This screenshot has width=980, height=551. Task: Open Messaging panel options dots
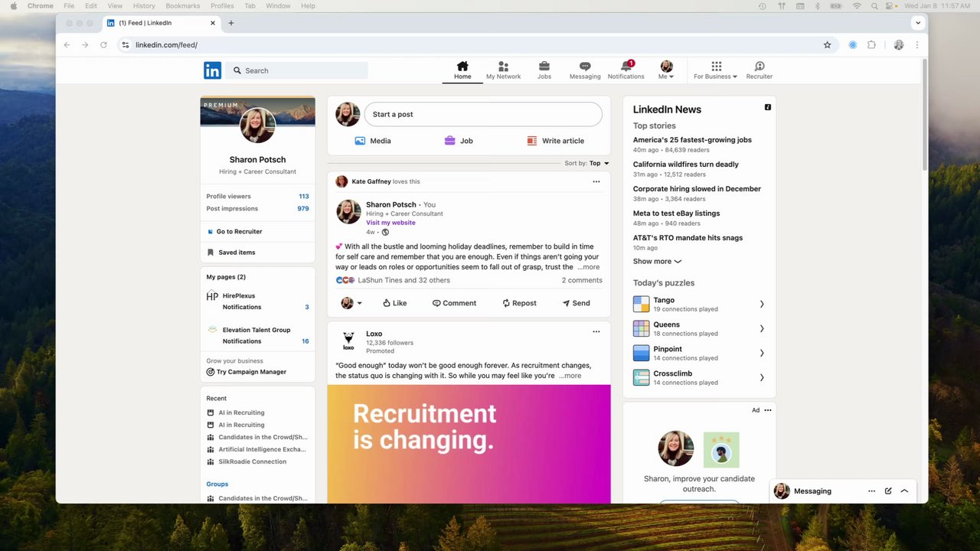(871, 491)
